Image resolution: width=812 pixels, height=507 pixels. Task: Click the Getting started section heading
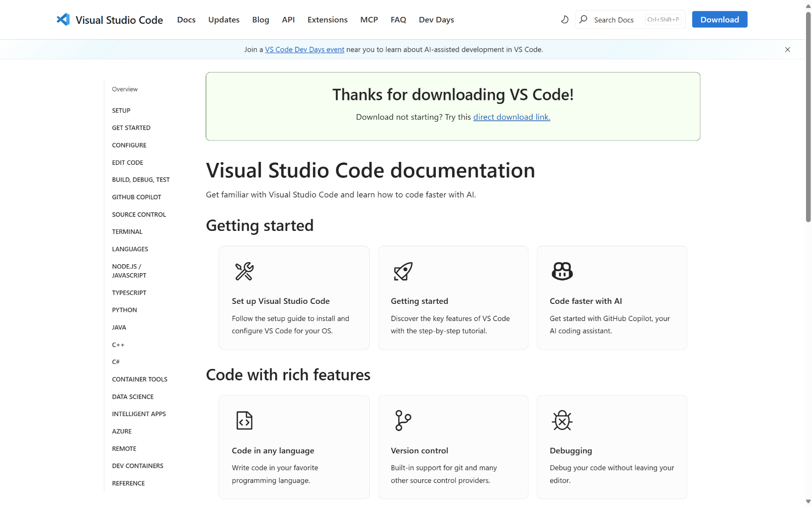(x=260, y=226)
